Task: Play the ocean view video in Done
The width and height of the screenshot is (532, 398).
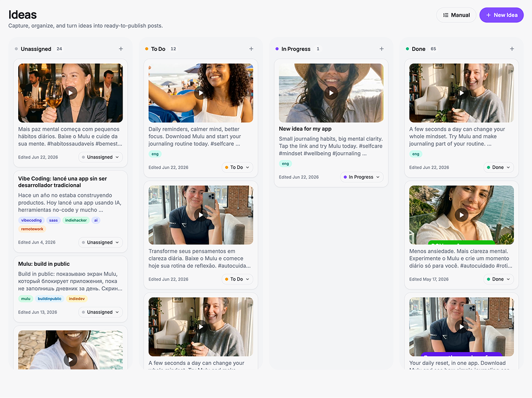Action: 461,215
